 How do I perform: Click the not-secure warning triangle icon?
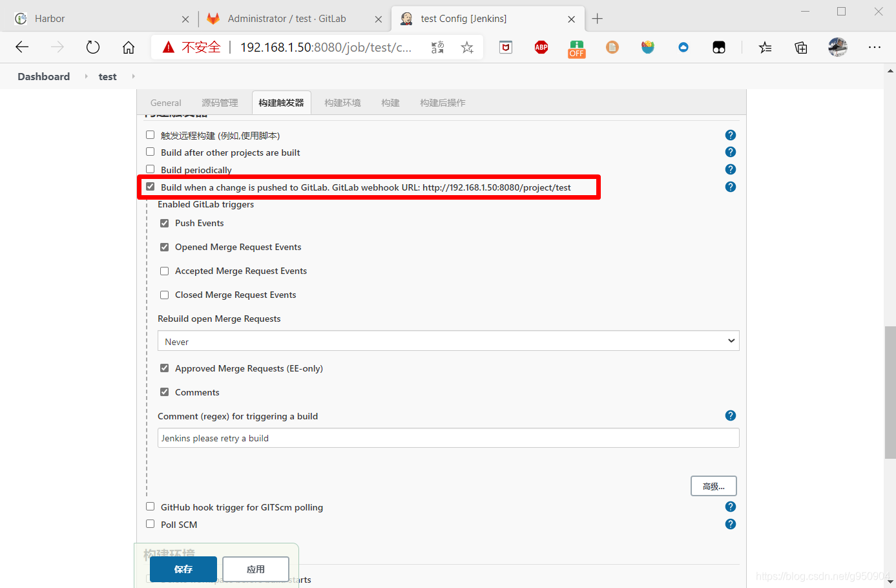tap(169, 47)
